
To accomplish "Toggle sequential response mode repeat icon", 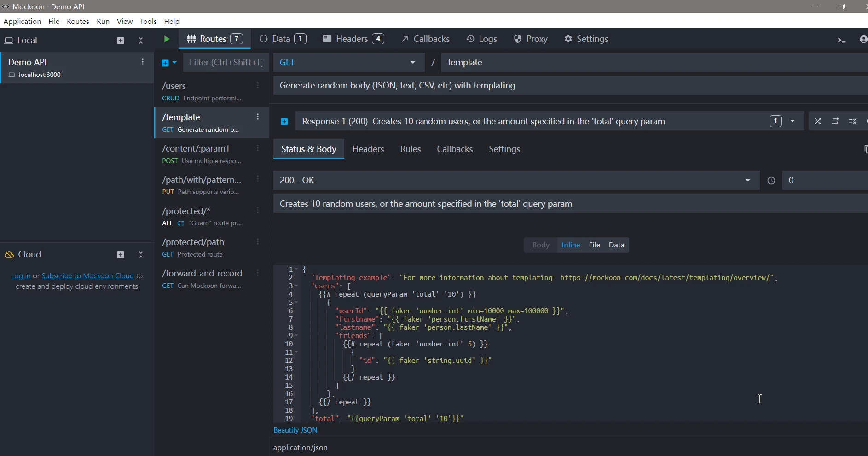I will (x=835, y=122).
